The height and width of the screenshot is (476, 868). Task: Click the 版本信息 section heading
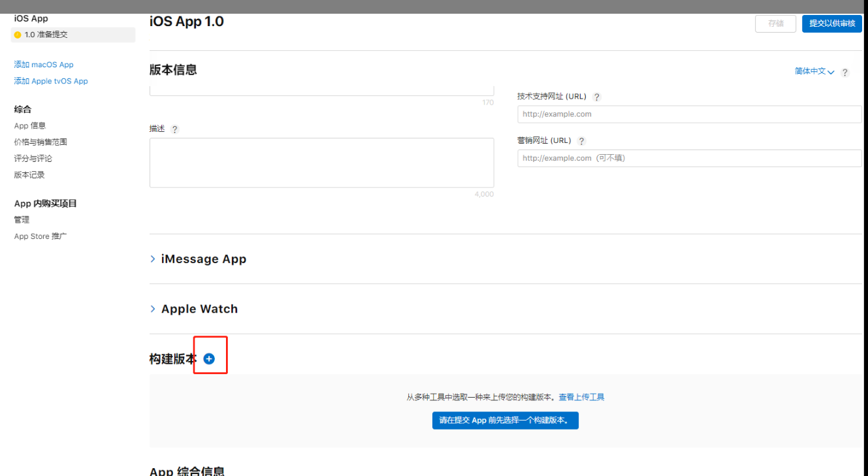click(173, 70)
